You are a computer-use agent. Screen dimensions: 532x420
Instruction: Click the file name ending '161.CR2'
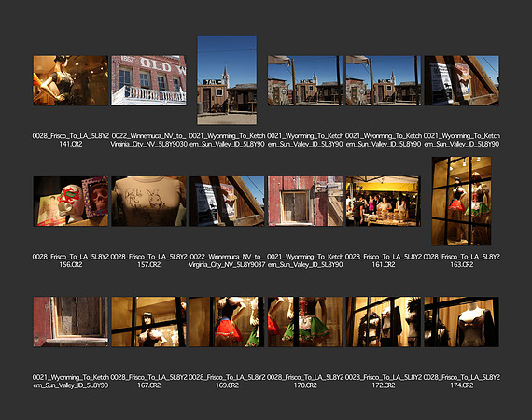[x=384, y=260]
